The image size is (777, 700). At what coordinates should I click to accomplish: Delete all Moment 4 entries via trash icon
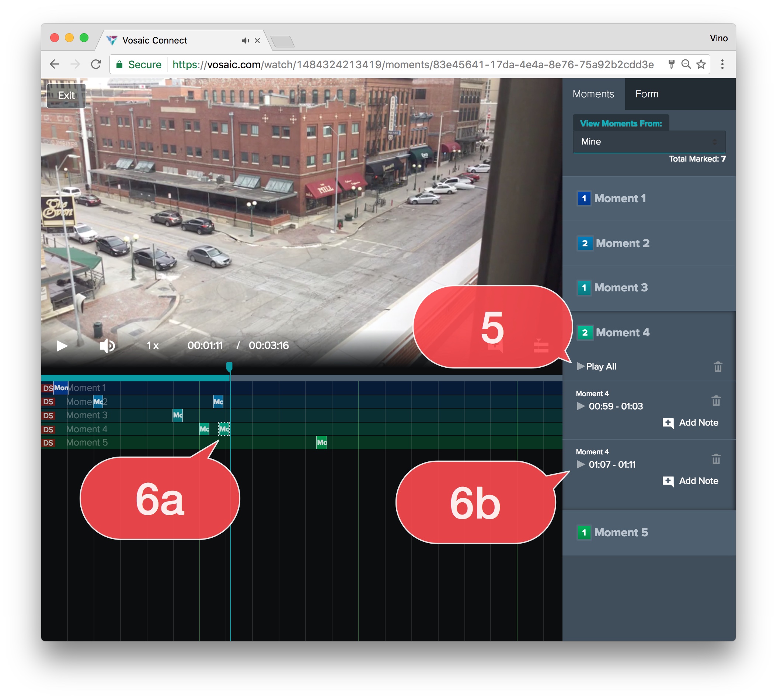717,367
